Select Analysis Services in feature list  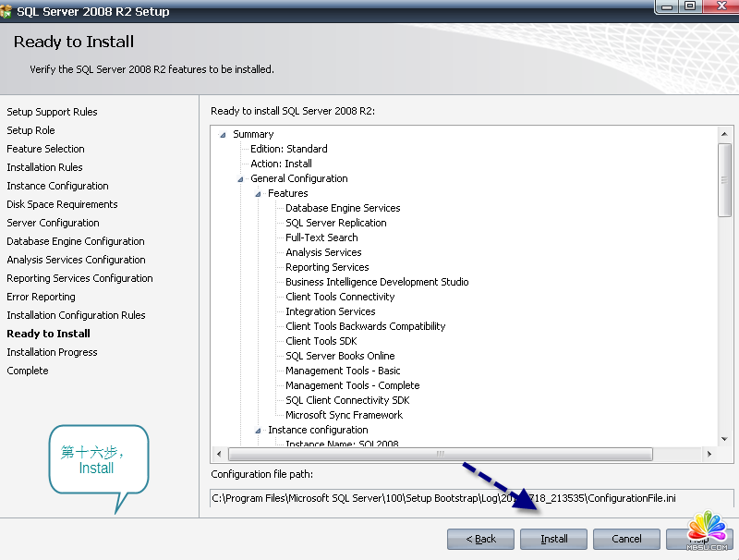[x=323, y=252]
